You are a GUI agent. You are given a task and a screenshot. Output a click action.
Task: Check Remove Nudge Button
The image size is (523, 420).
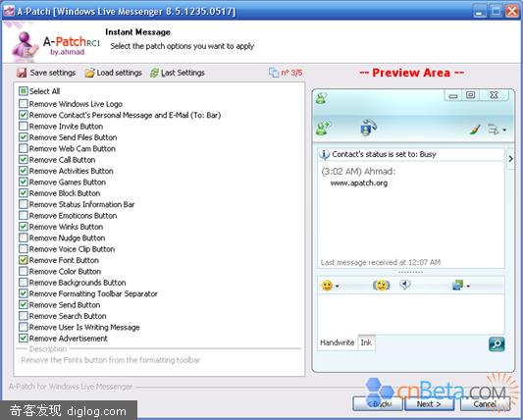click(23, 237)
